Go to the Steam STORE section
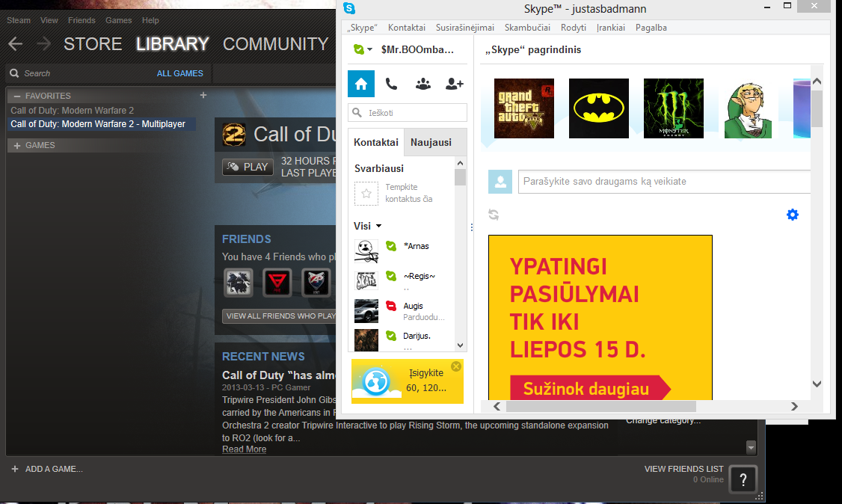 pos(93,44)
